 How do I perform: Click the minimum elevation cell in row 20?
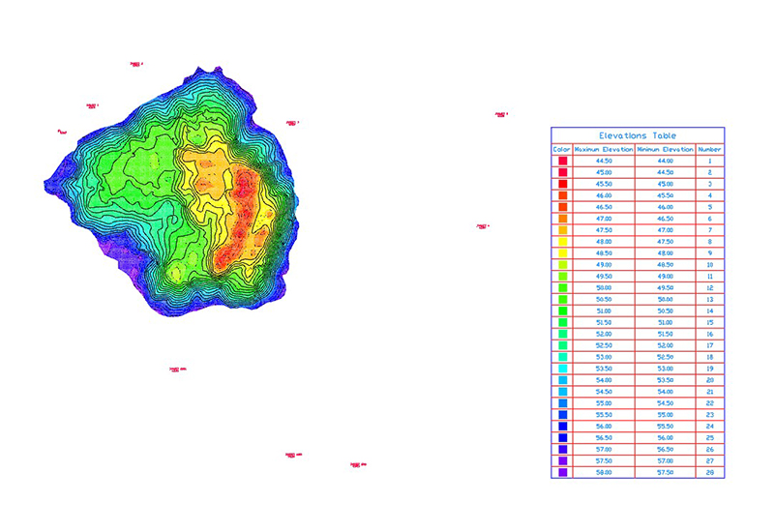point(665,380)
